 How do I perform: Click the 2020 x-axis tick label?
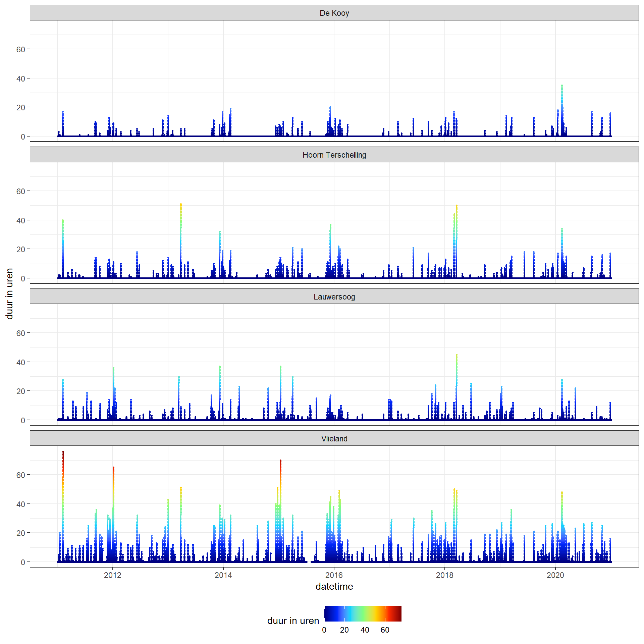555,575
